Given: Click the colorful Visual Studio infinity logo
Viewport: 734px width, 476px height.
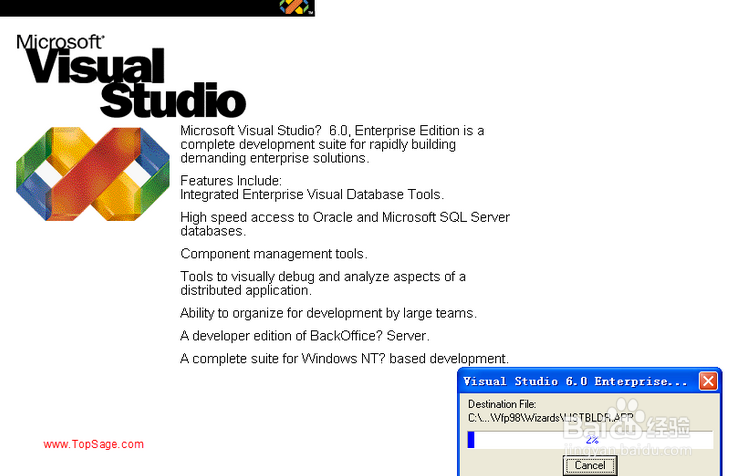Looking at the screenshot, I should coord(93,174).
